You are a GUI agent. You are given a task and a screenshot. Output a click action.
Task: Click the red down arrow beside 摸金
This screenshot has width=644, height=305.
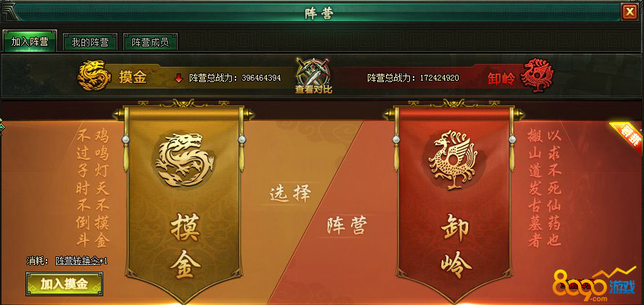tap(178, 78)
